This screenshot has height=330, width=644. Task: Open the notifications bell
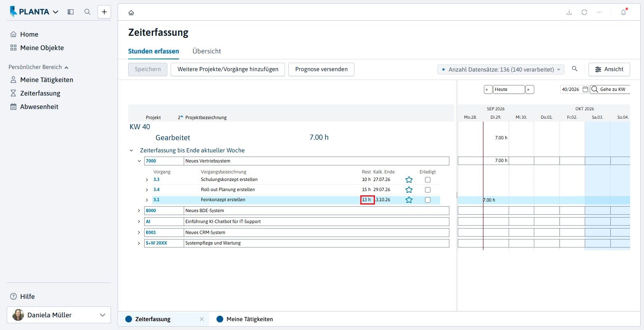(x=623, y=12)
